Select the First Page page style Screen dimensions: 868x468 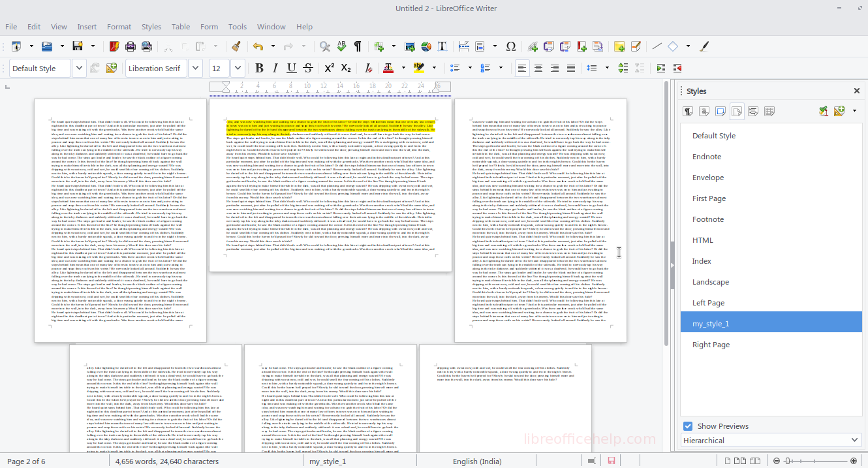pos(771,198)
